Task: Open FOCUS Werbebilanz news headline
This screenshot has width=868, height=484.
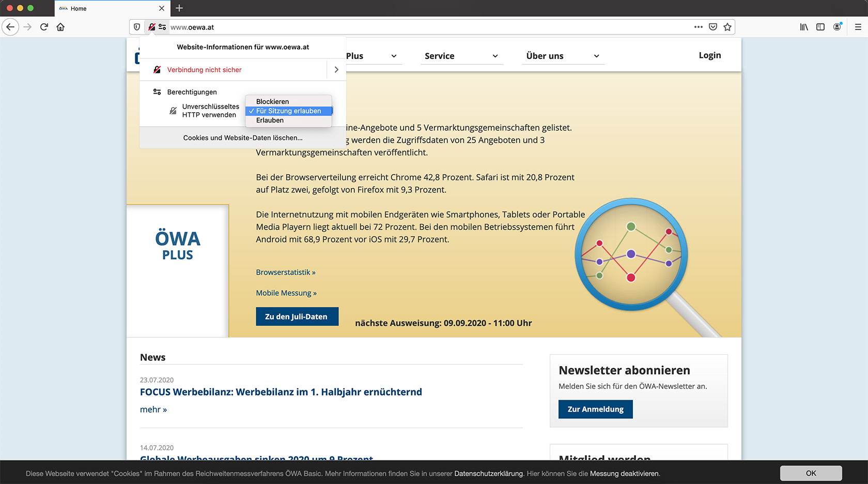Action: (x=281, y=392)
